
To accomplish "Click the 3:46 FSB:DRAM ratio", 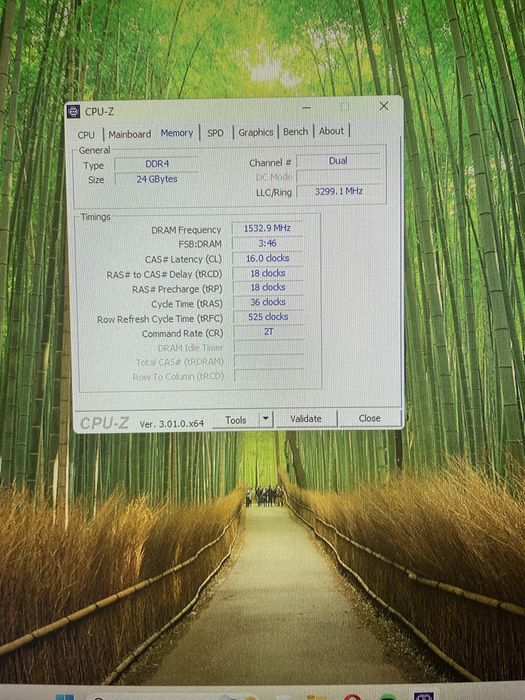I will [267, 243].
